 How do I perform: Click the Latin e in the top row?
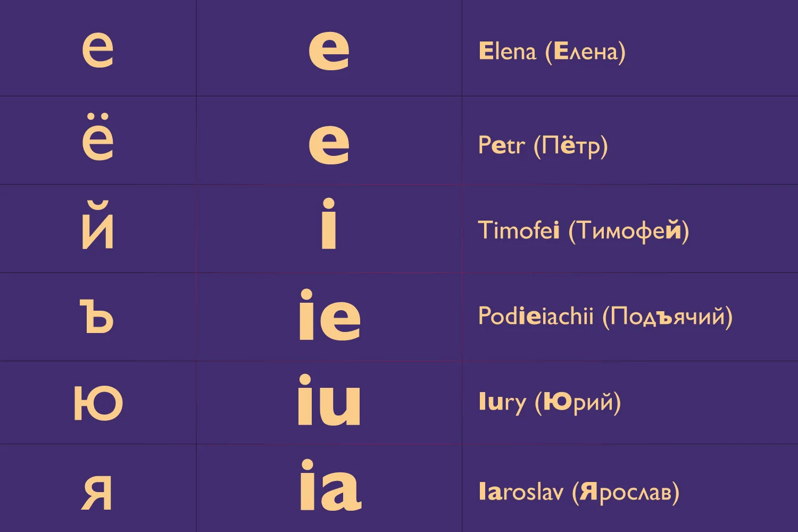click(x=329, y=51)
